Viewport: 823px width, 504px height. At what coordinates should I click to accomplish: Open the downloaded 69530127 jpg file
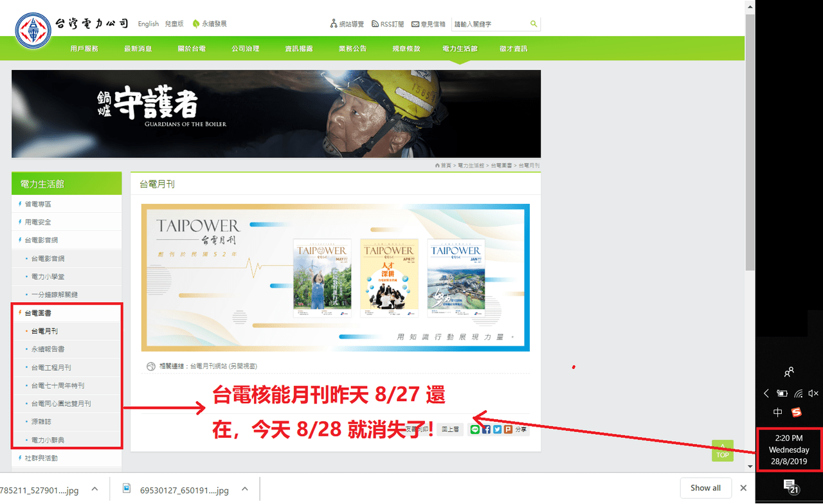click(176, 490)
